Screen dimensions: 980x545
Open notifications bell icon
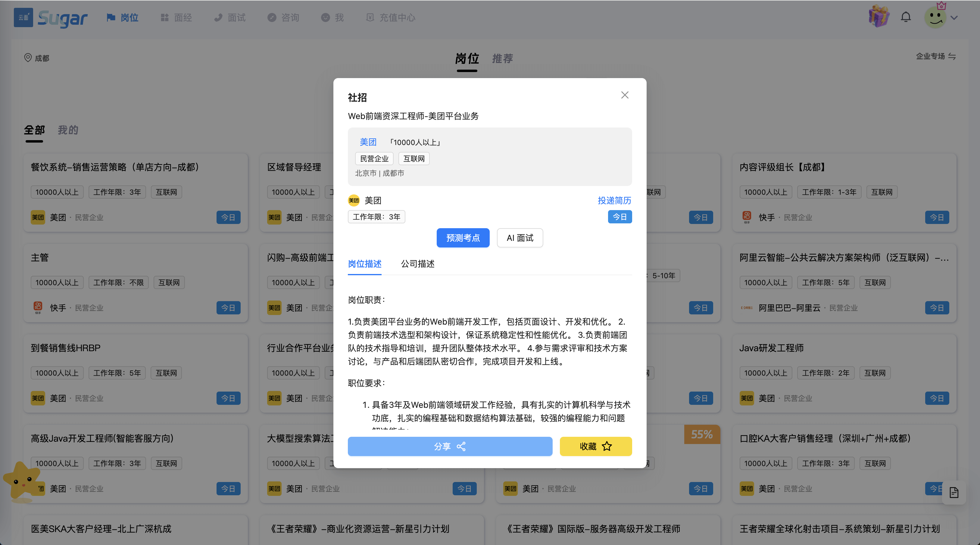point(906,17)
